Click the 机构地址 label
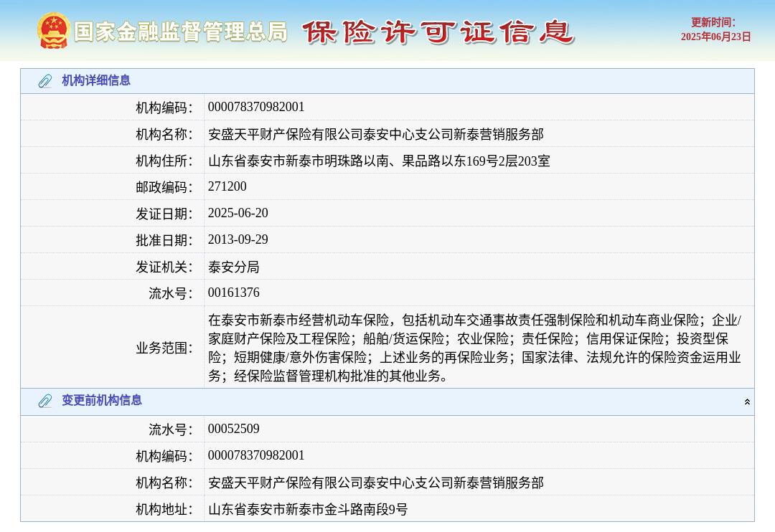The width and height of the screenshot is (775, 532). [x=164, y=509]
